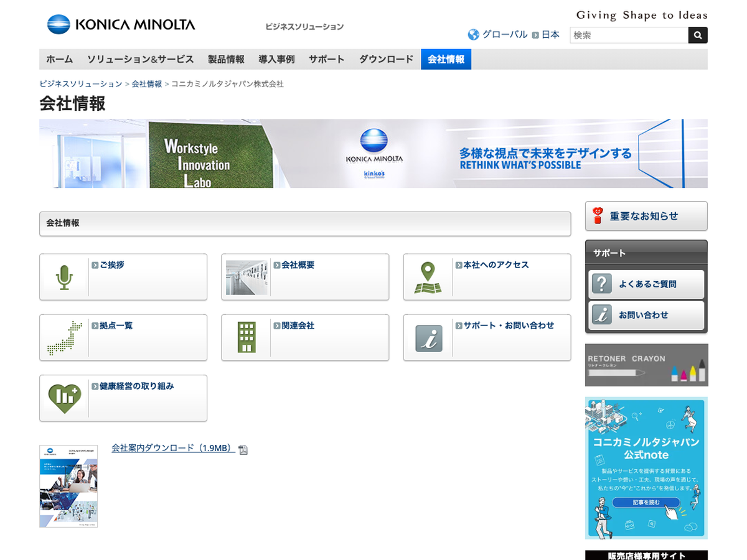
Task: Click into the 検索 search field
Action: click(x=629, y=35)
